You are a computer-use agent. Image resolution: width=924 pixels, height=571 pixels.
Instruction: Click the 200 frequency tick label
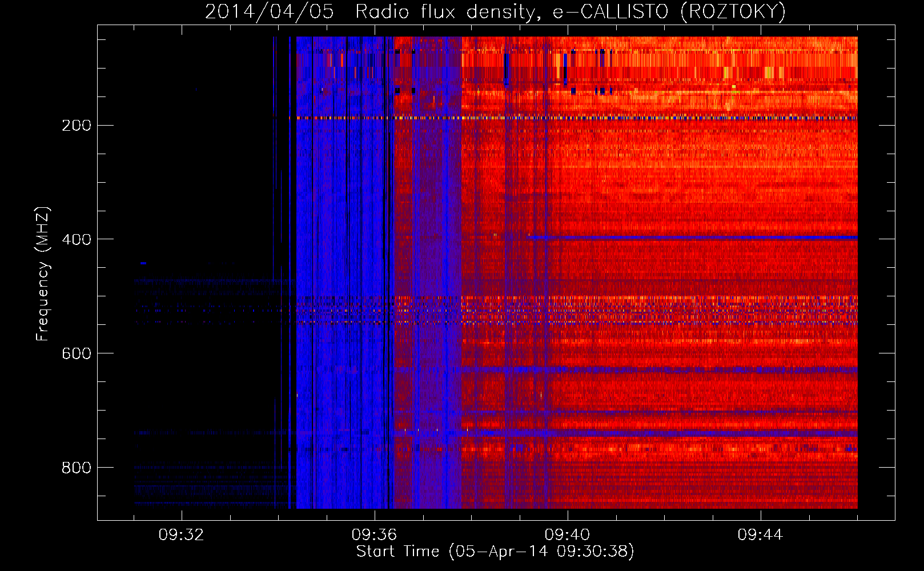[77, 125]
